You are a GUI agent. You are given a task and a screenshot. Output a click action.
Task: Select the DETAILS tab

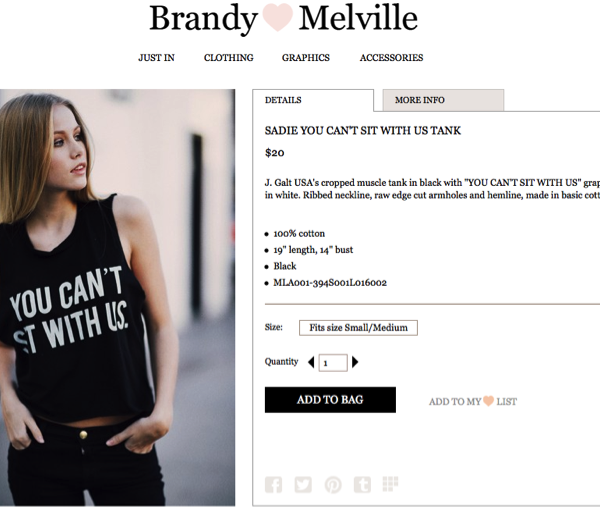pyautogui.click(x=313, y=100)
